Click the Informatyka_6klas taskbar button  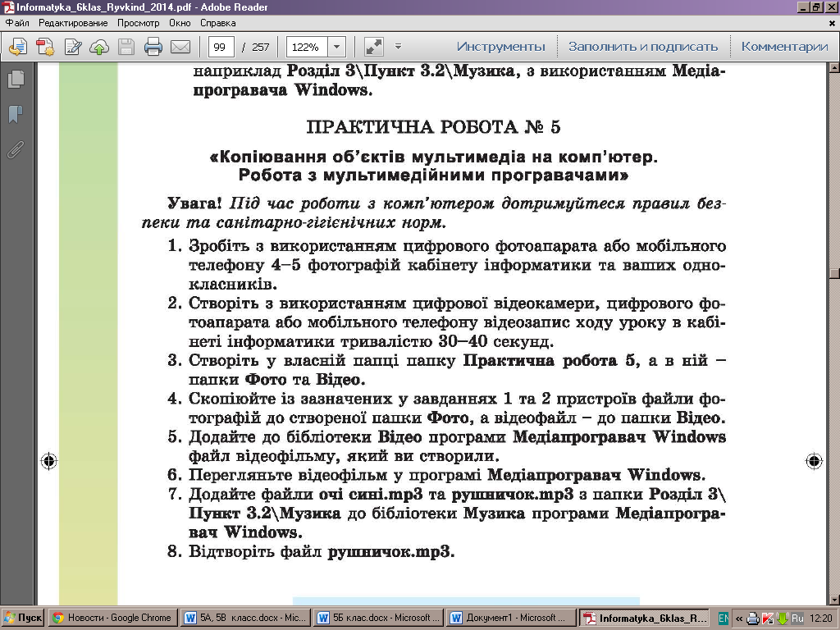coord(645,619)
